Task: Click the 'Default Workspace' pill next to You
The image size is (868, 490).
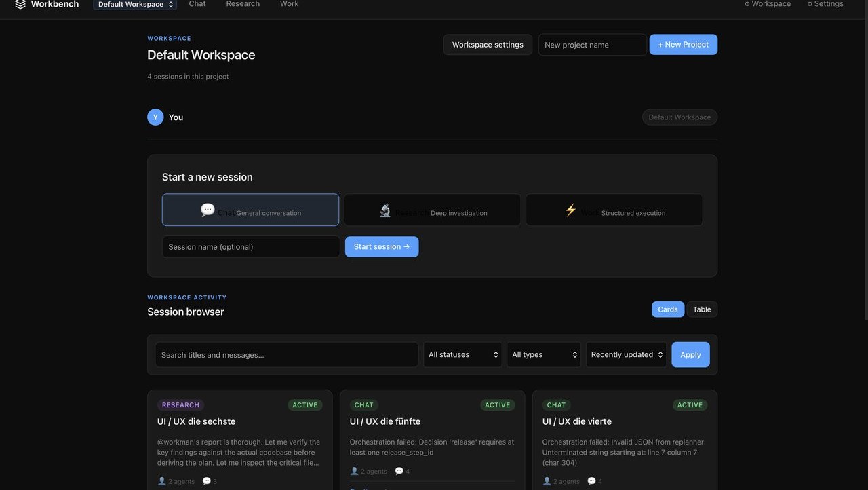Action: point(679,117)
